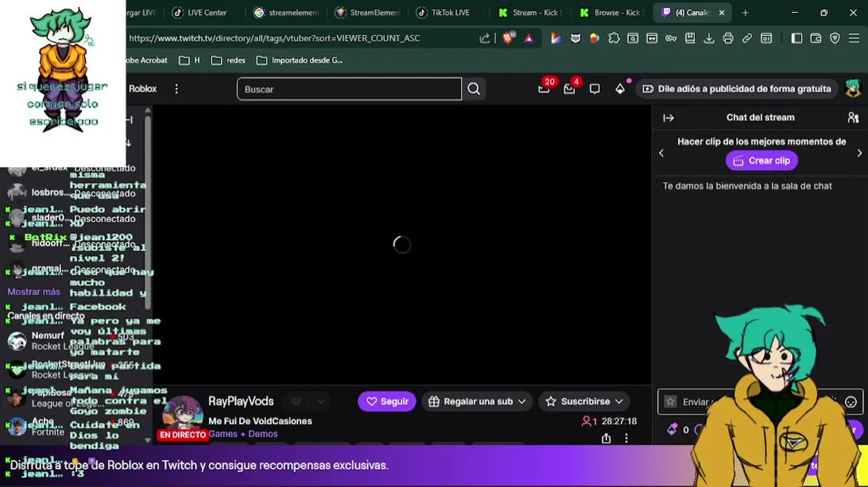The width and height of the screenshot is (868, 487).
Task: Open the Games + Demos category link
Action: point(243,434)
